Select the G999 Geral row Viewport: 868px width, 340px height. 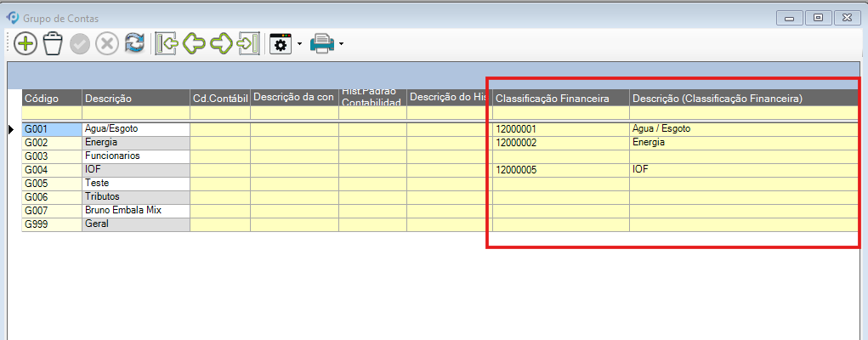click(51, 224)
